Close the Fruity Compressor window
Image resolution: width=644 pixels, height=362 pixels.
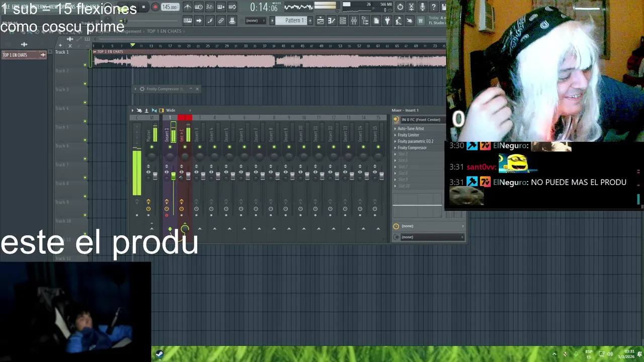pyautogui.click(x=197, y=89)
